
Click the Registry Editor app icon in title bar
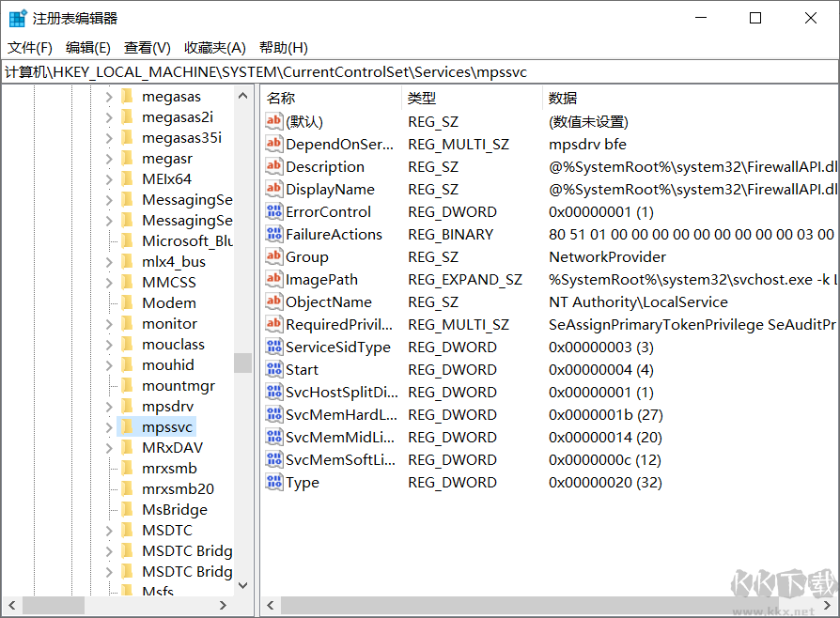pos(18,18)
